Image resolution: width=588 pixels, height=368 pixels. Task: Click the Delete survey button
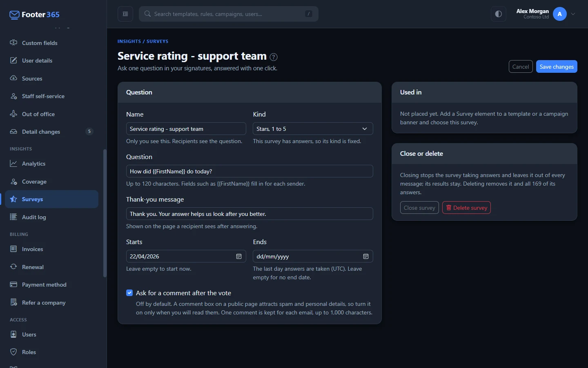click(x=466, y=208)
